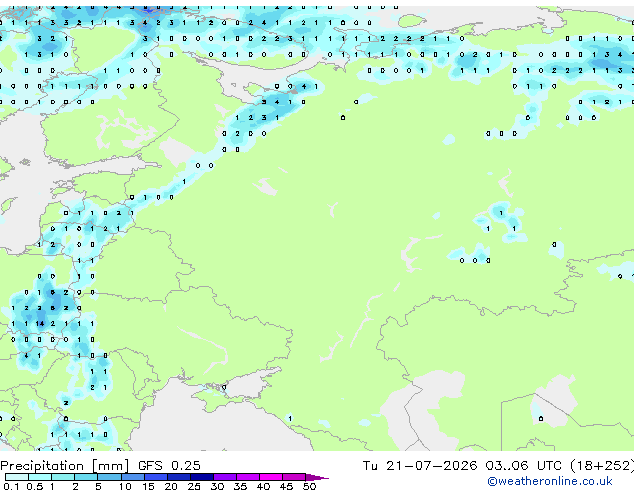Click the '25' legend scale label
This screenshot has height=490, width=634.
194,486
